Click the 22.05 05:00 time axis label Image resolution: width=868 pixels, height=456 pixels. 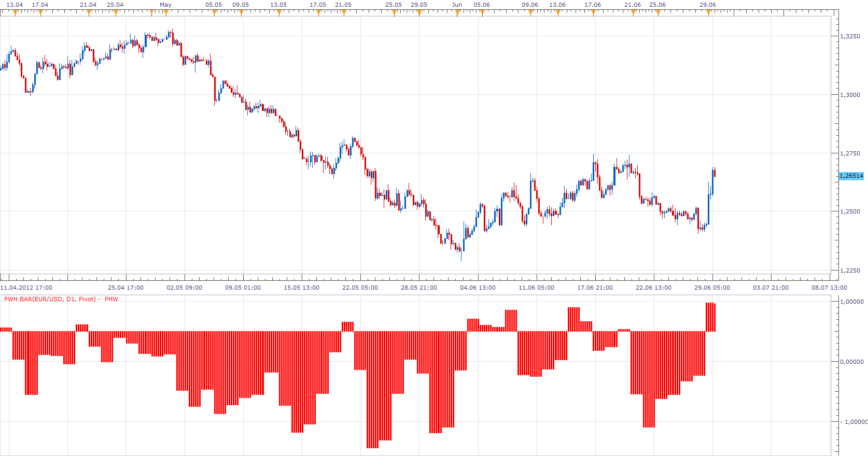pos(360,288)
